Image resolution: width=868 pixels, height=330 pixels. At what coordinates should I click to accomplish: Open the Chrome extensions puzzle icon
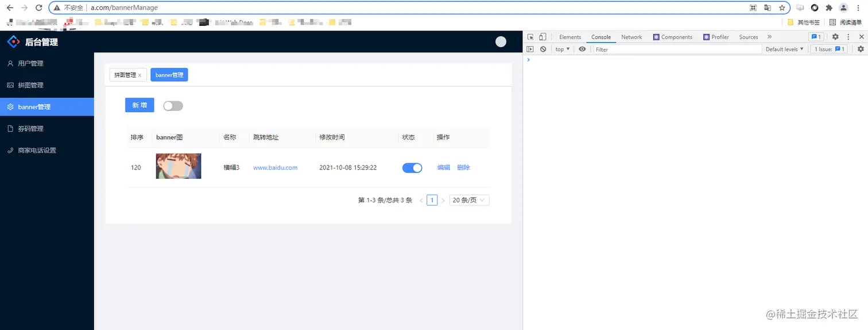pos(829,8)
